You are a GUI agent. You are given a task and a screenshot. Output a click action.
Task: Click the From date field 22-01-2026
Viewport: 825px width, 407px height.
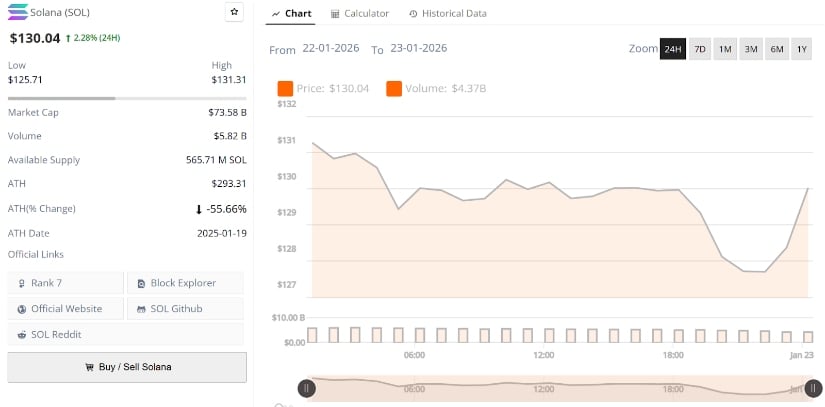click(333, 49)
